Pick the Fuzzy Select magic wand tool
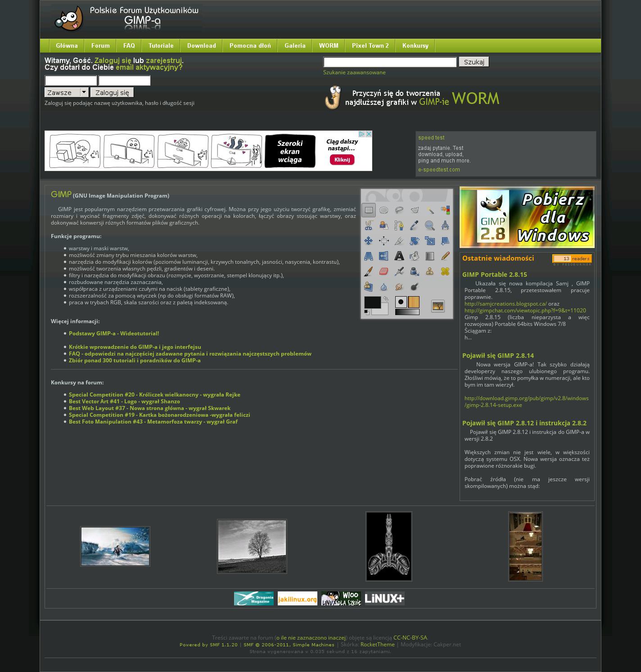Viewport: 641px width, 672px height. (x=430, y=210)
